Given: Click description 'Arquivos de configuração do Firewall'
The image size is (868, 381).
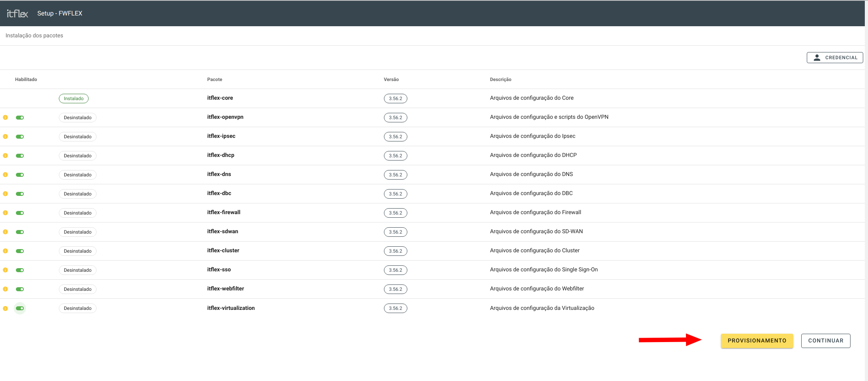Looking at the screenshot, I should (535, 212).
